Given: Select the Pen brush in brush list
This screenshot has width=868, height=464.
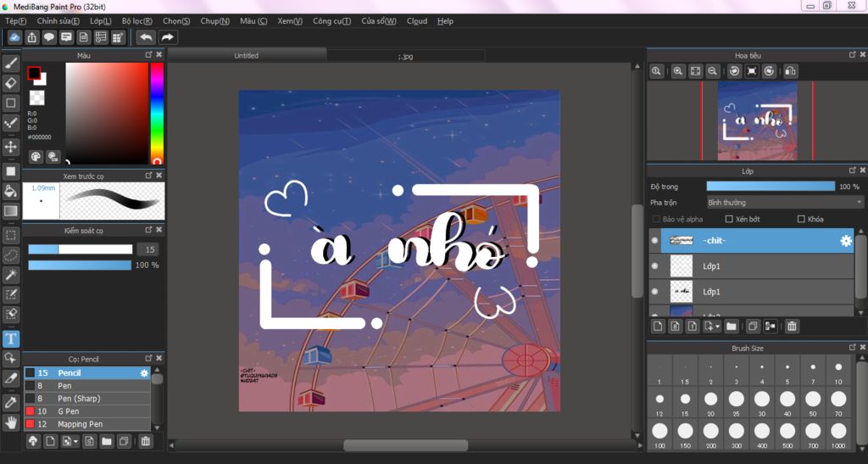Looking at the screenshot, I should point(87,386).
